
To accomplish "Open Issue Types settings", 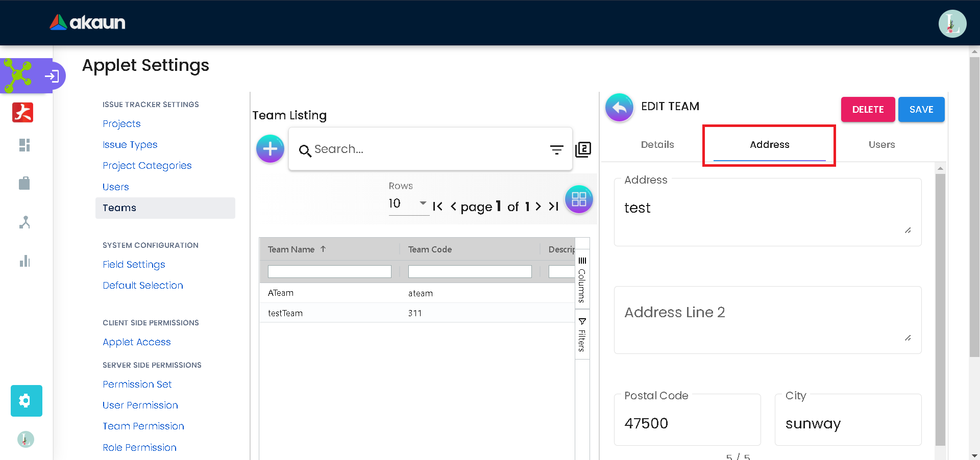I will (x=130, y=145).
